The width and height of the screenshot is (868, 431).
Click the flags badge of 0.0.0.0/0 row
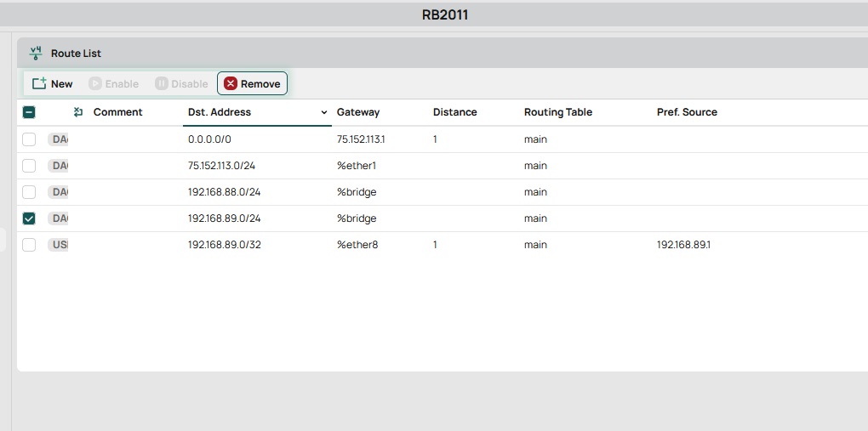pos(58,139)
